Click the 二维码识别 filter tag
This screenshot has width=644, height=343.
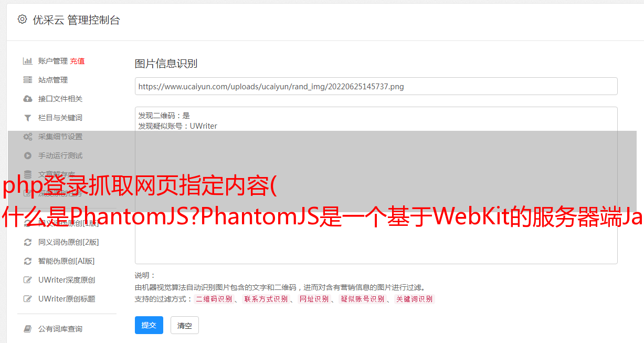pyautogui.click(x=214, y=299)
